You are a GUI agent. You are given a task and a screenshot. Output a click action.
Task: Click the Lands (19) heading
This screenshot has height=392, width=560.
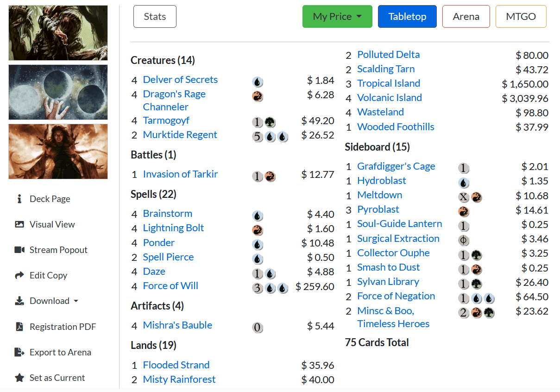pos(153,345)
